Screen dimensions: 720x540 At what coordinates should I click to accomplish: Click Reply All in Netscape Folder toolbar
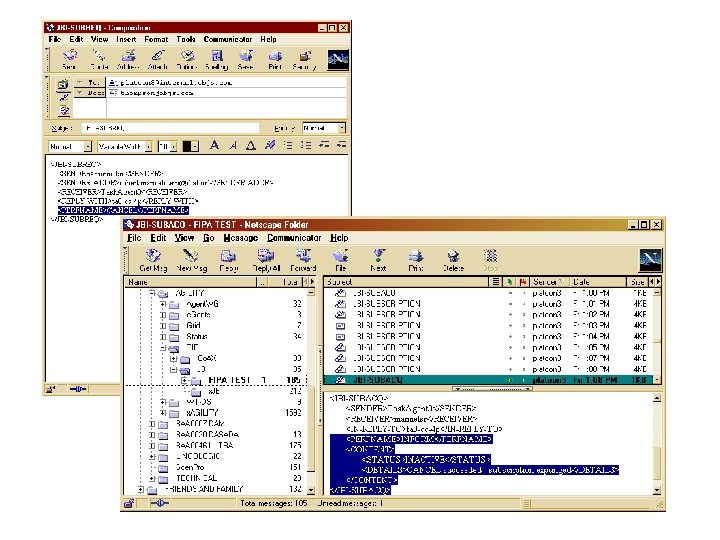click(x=266, y=261)
